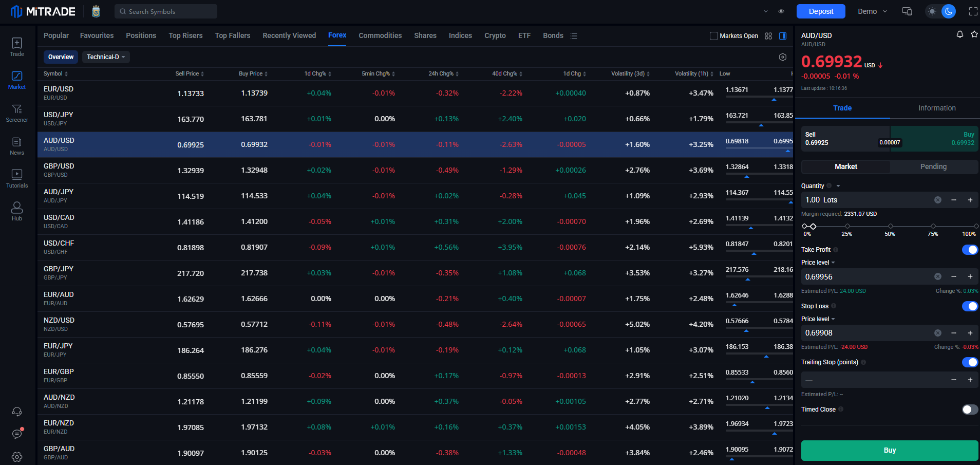
Task: Open table column settings hexagon icon
Action: coord(783,57)
